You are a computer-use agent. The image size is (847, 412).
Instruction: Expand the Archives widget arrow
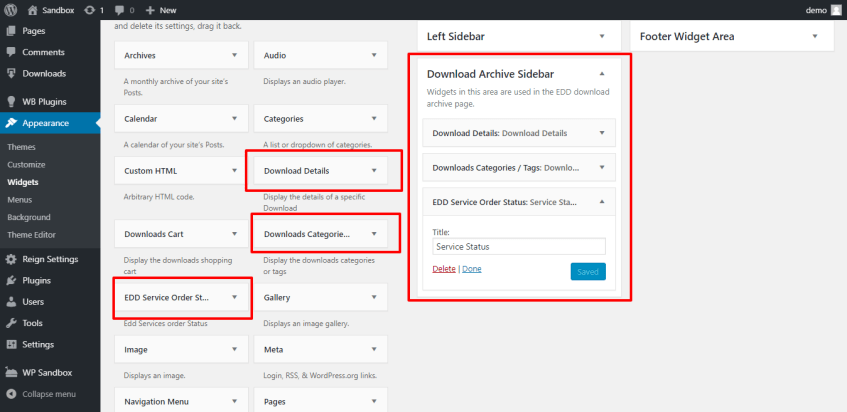click(234, 55)
